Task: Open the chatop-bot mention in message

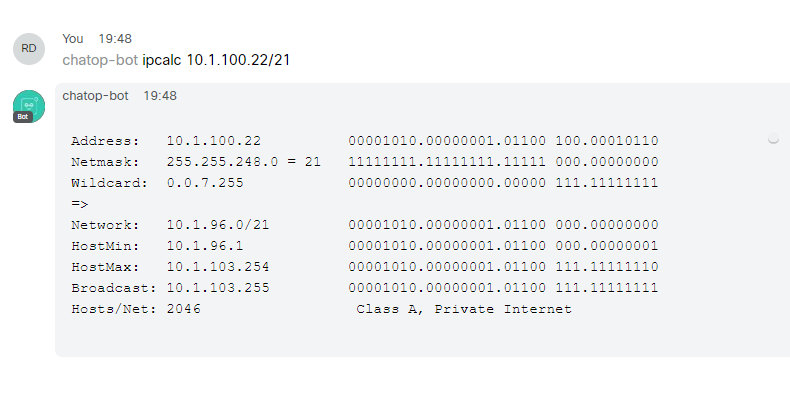Action: pyautogui.click(x=100, y=60)
